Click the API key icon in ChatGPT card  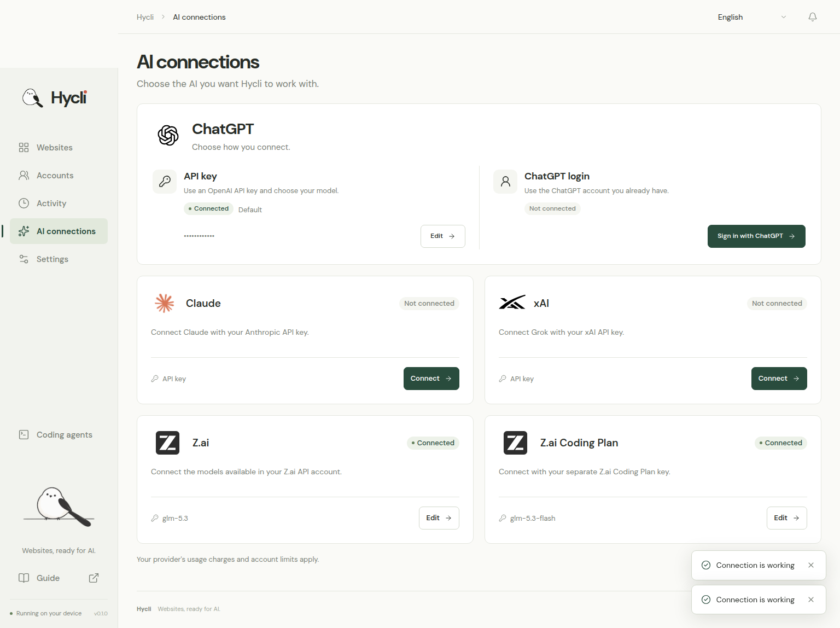tap(165, 182)
